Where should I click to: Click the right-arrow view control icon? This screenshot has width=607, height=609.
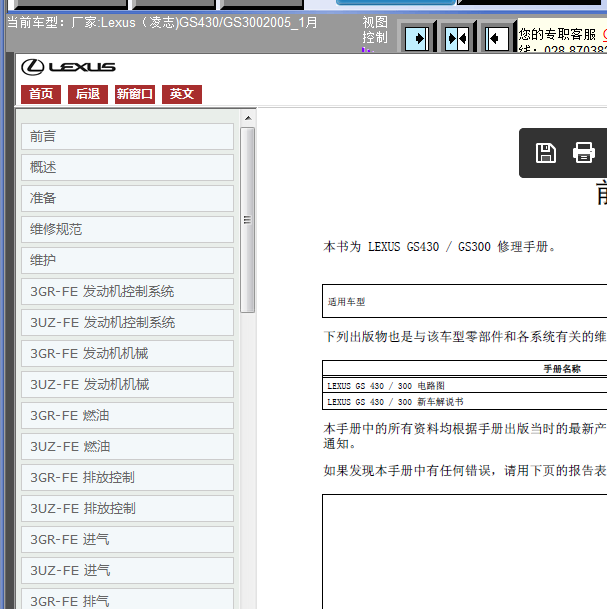click(416, 38)
